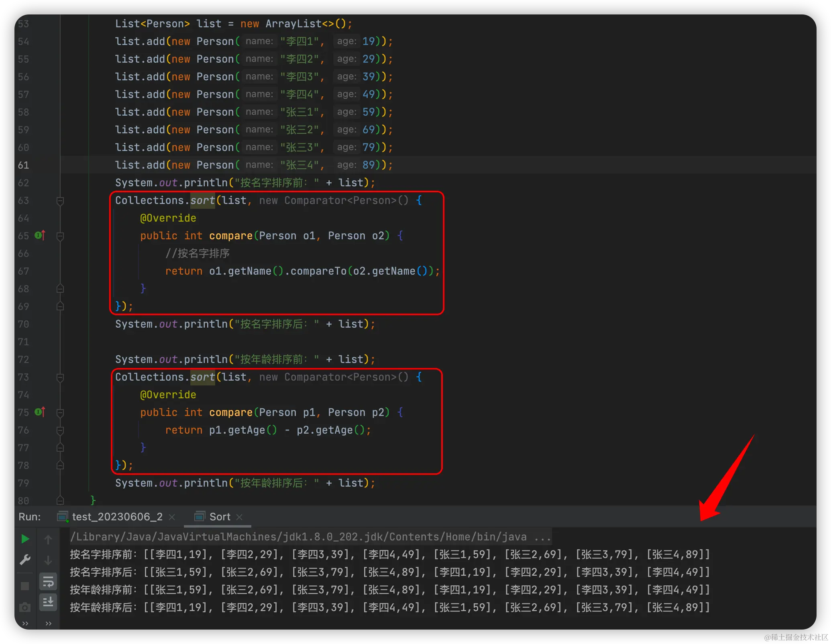
Task: Click the fold end marker at line 77
Action: pos(60,448)
